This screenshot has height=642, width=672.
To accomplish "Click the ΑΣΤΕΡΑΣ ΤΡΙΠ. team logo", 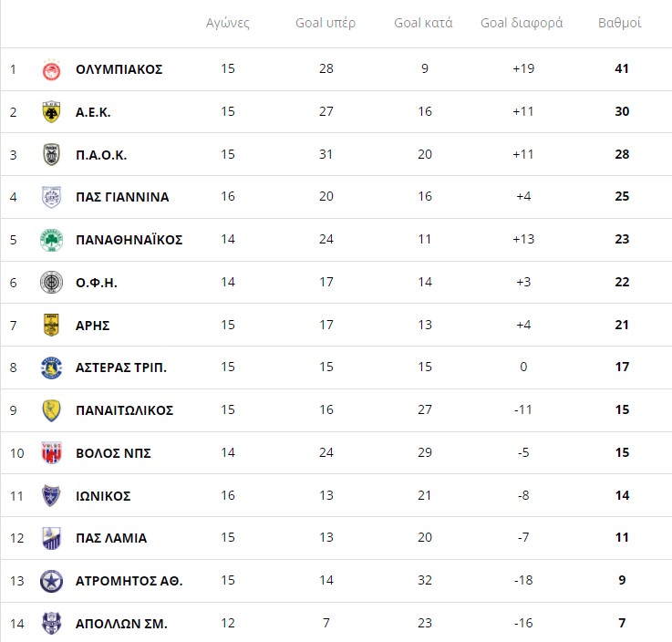I will (x=52, y=368).
